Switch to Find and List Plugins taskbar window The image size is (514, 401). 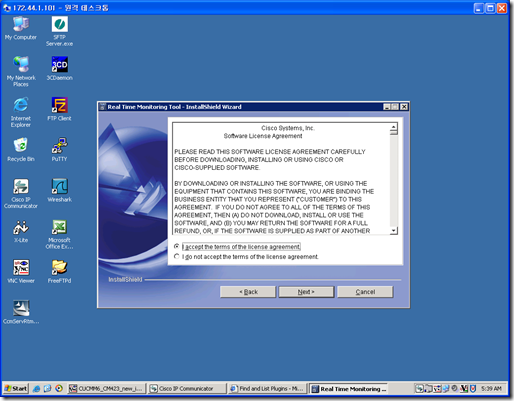tap(267, 389)
